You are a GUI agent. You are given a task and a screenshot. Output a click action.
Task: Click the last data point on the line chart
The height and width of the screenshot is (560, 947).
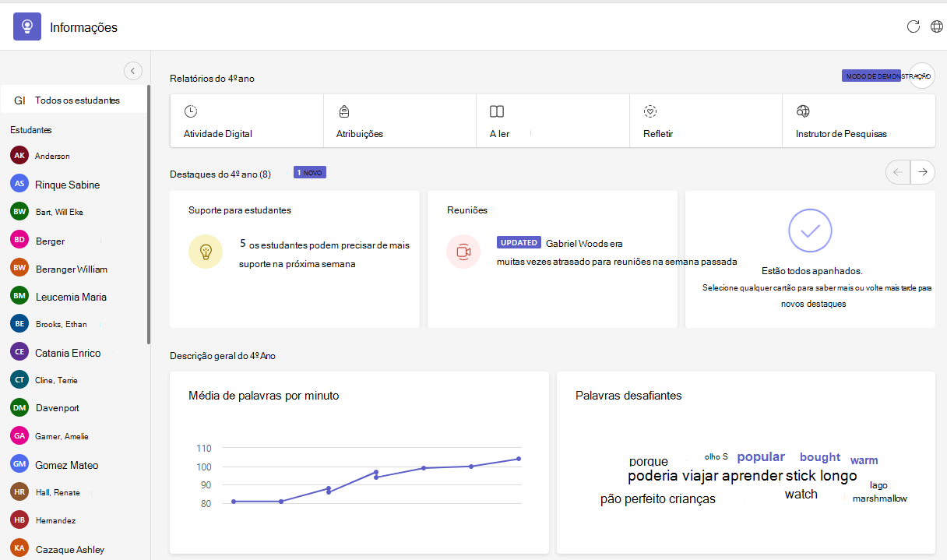[x=519, y=459]
